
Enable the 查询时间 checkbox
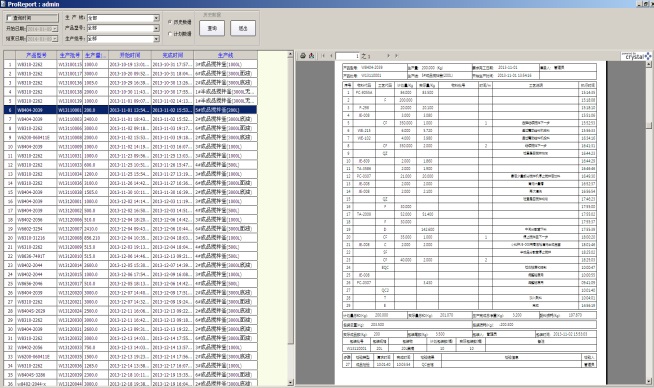9,18
